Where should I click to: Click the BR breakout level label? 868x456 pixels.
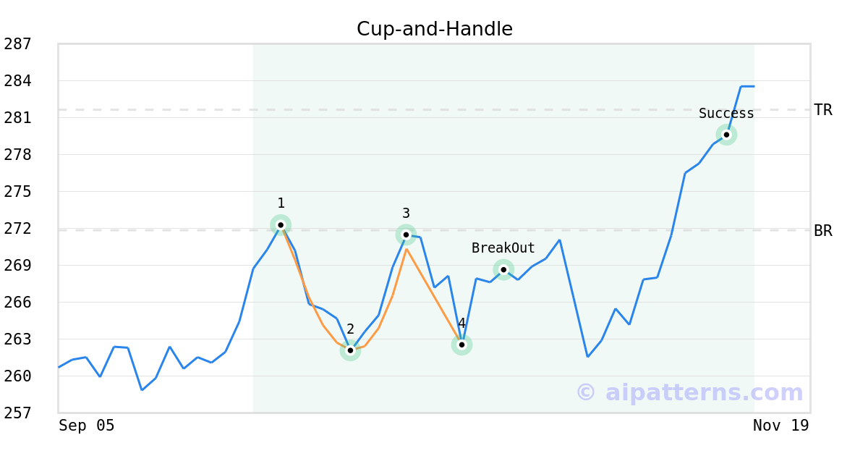click(x=823, y=231)
